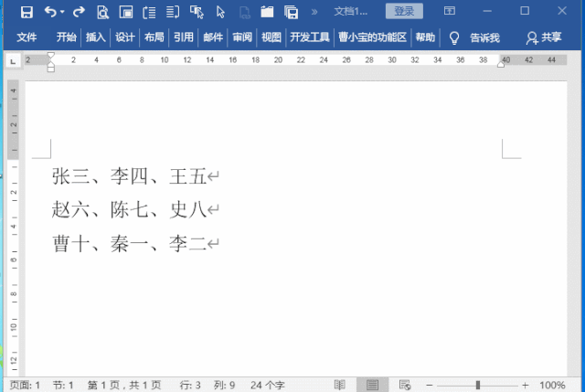Click the page layout icon after Print Preview
The image size is (585, 392).
[x=126, y=12]
